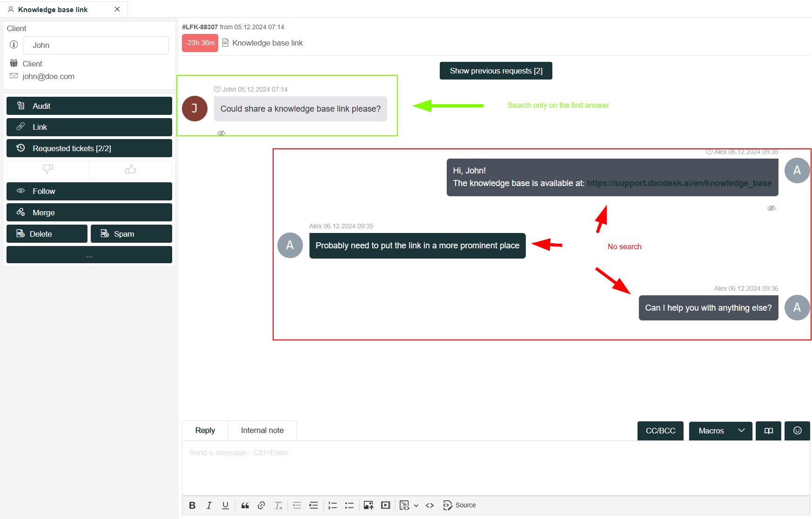Open the CC/BCC fields
812x519 pixels.
tap(660, 431)
